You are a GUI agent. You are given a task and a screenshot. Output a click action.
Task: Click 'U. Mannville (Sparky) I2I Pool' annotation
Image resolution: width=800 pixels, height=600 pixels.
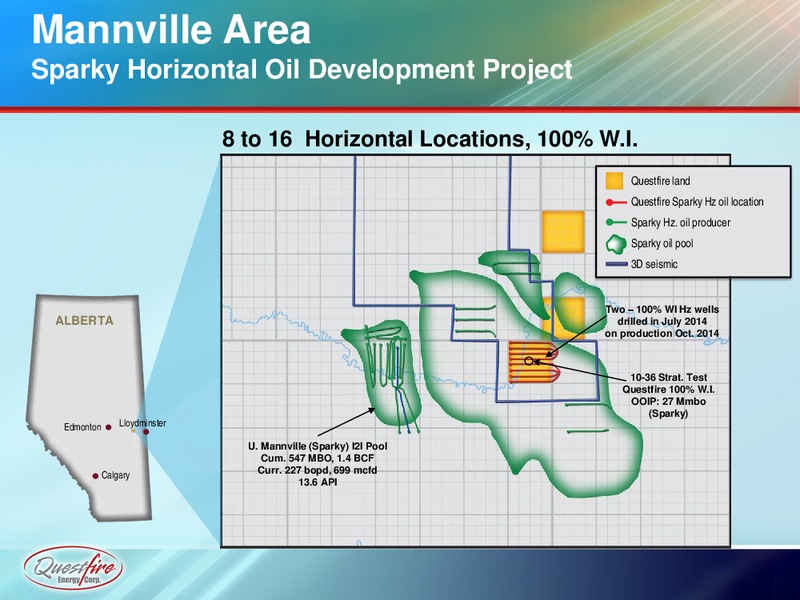317,446
